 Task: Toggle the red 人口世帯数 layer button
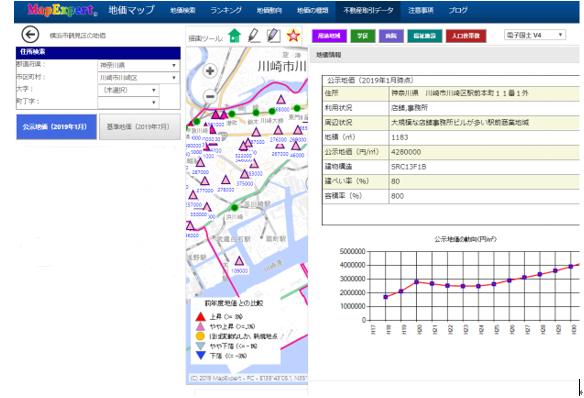(466, 36)
